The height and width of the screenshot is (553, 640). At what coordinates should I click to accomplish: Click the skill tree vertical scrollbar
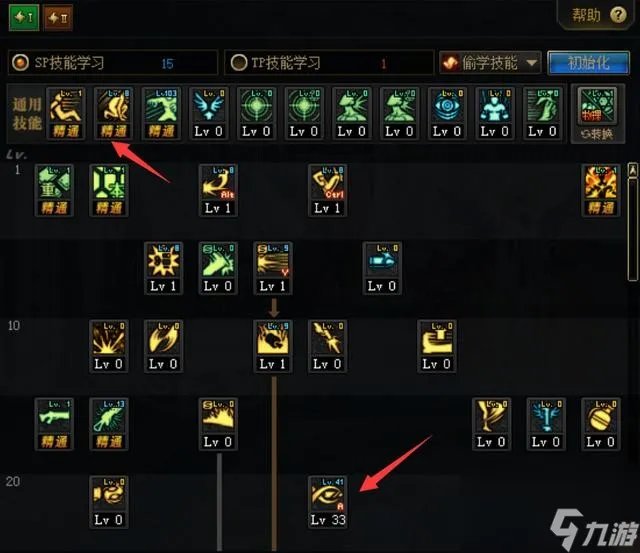tap(632, 222)
